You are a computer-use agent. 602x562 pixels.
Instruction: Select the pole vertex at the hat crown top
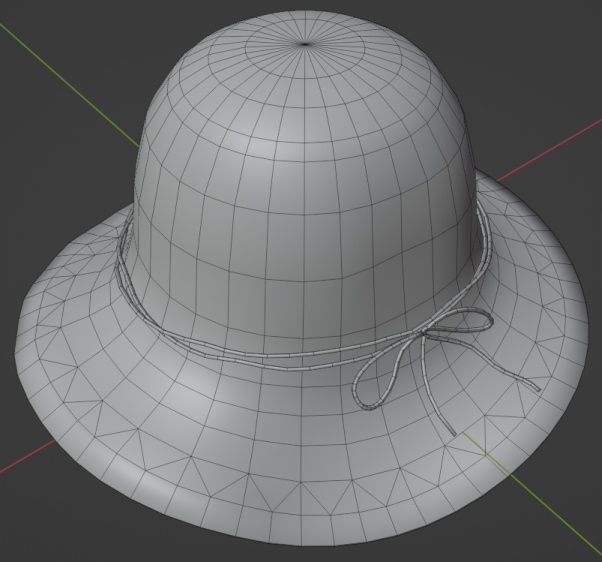[x=305, y=44]
